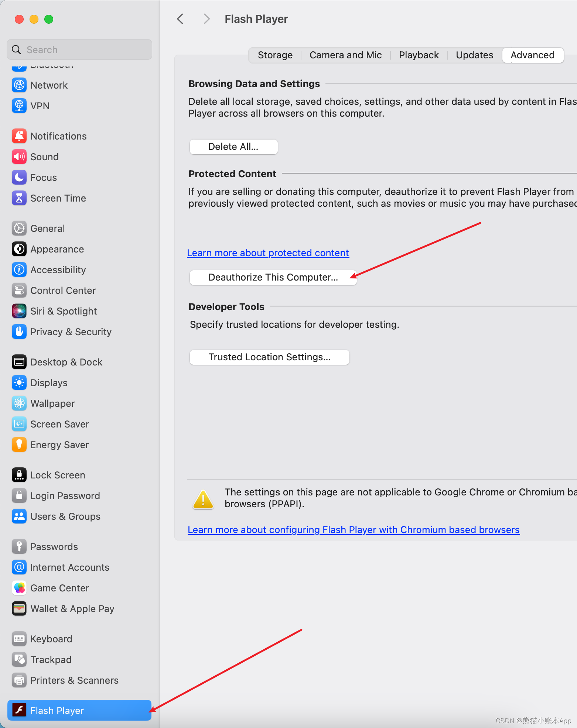Open Screen Time hourglass icon
The image size is (577, 728).
tap(19, 198)
